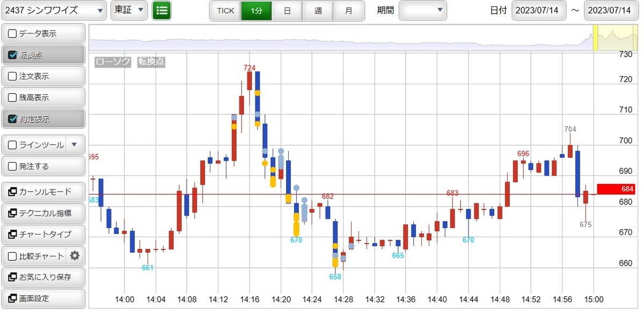The width and height of the screenshot is (644, 315).
Task: Open the チャートタイプ button
Action: pos(43,235)
